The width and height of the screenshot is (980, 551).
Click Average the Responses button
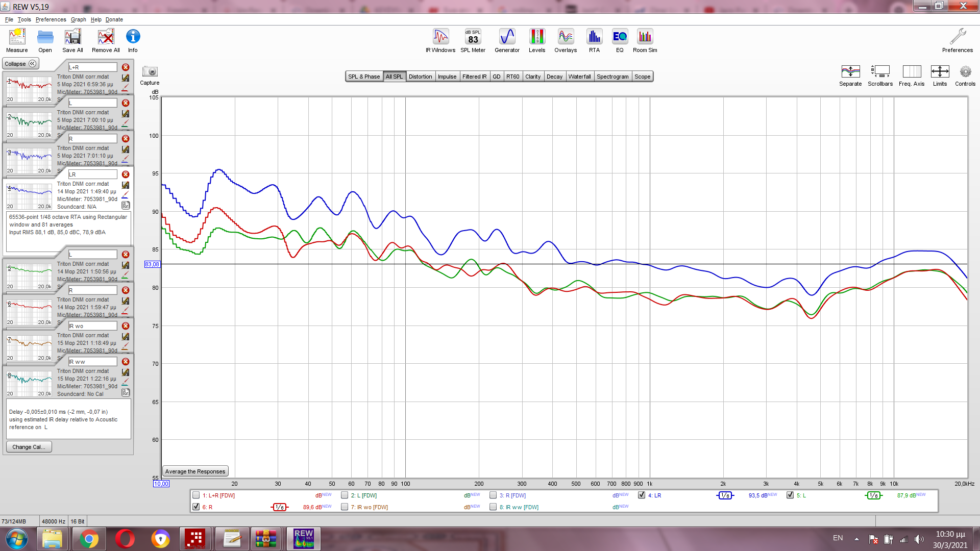coord(195,471)
